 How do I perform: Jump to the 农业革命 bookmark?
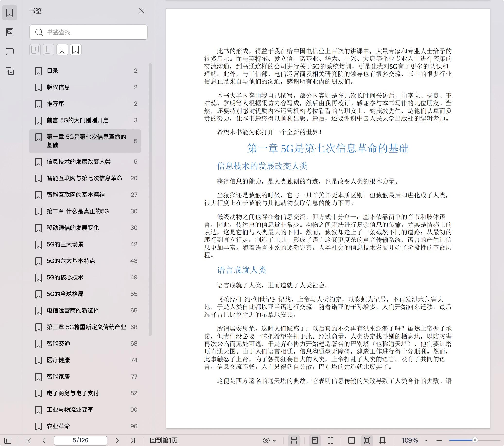[85, 426]
